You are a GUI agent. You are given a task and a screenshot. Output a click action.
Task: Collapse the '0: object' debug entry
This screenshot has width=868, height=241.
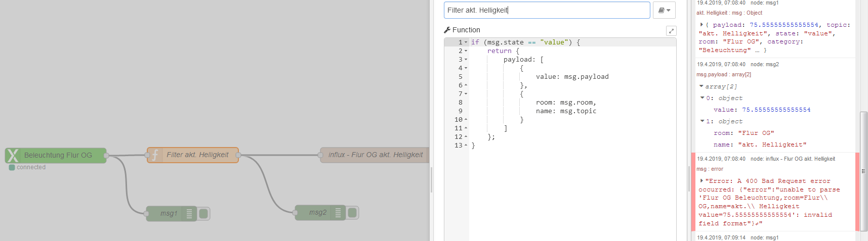(x=702, y=98)
